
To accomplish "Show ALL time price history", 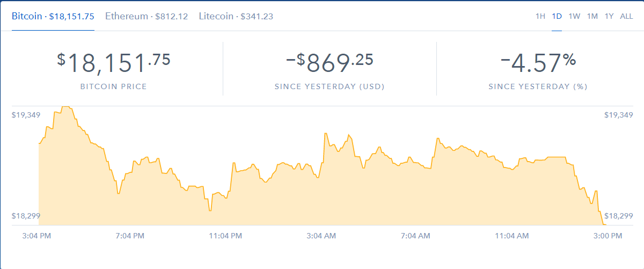I will coord(626,16).
